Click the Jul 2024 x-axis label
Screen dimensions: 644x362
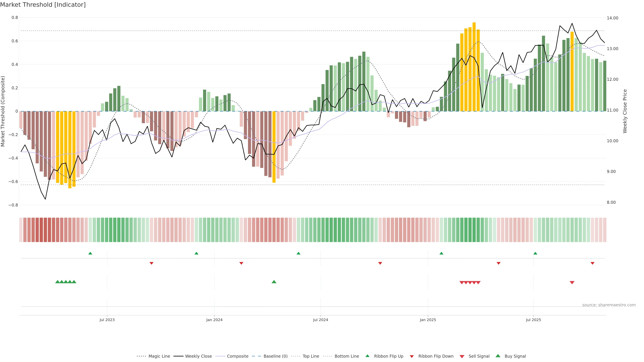coord(320,320)
